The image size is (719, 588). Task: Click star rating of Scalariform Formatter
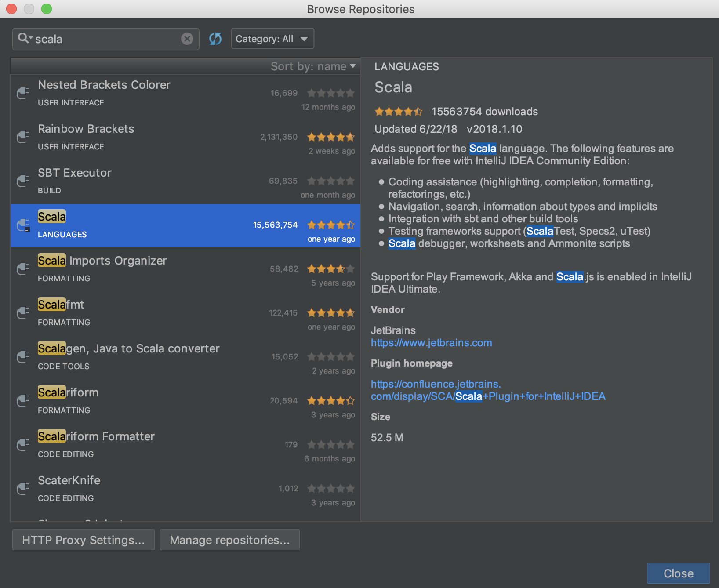click(x=331, y=445)
